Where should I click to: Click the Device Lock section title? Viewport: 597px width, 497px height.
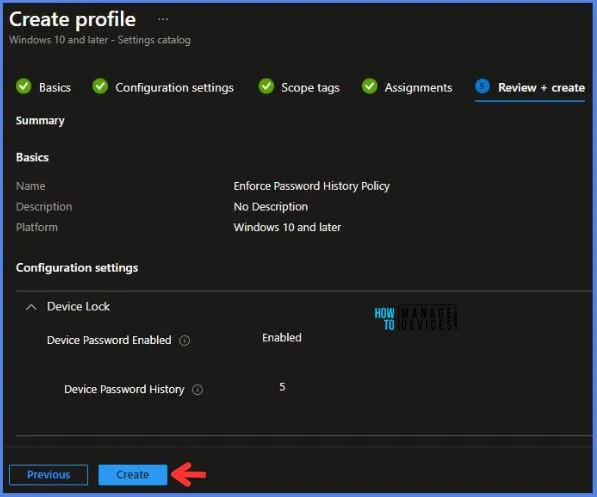point(78,307)
